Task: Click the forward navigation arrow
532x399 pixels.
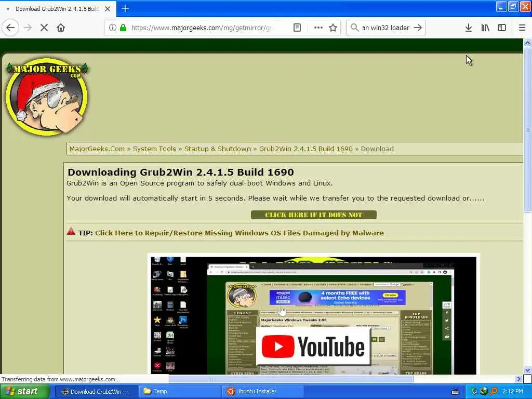Action: (28, 28)
